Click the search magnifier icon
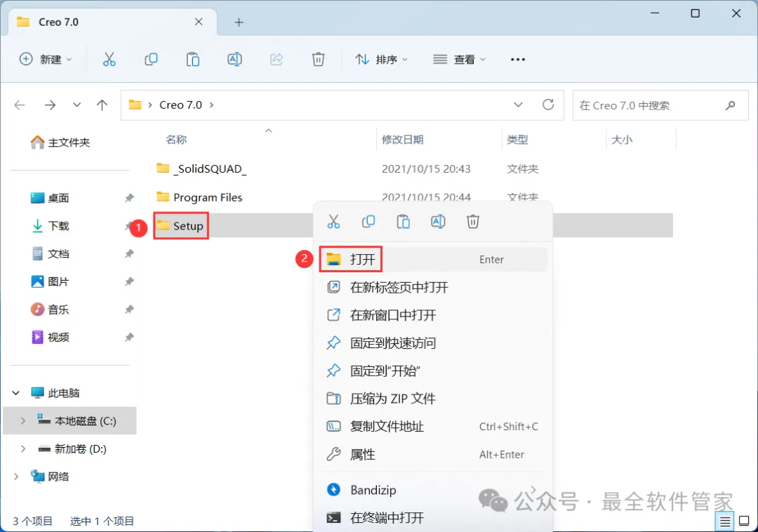 tap(731, 105)
